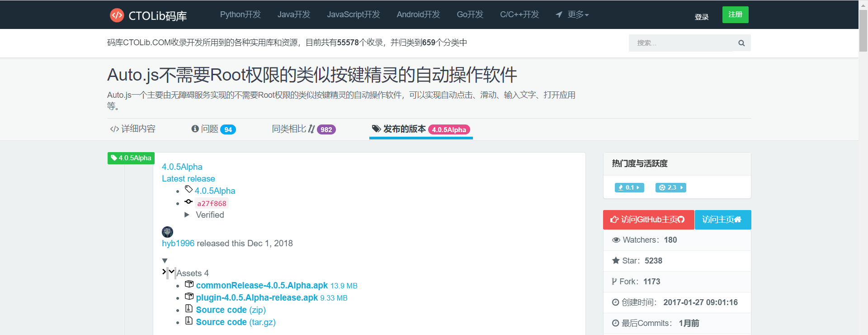The height and width of the screenshot is (335, 868).
Task: Download commonRelease-4.0.5.Alpha.apk
Action: [262, 286]
